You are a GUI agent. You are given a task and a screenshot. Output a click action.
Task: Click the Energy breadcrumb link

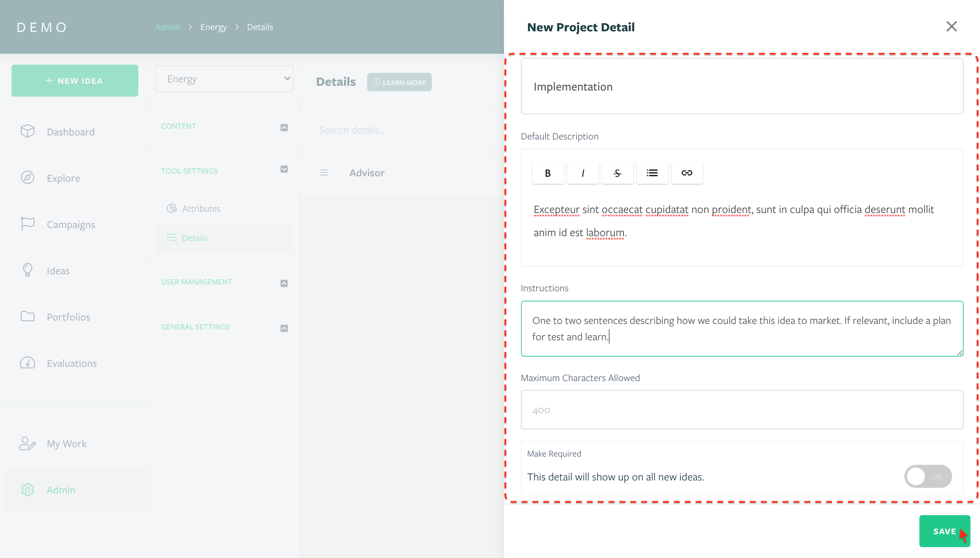tap(214, 27)
